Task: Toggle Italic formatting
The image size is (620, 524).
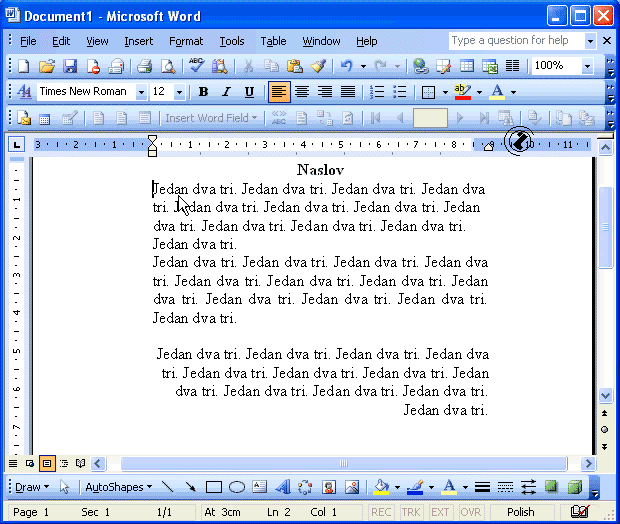Action: (226, 92)
